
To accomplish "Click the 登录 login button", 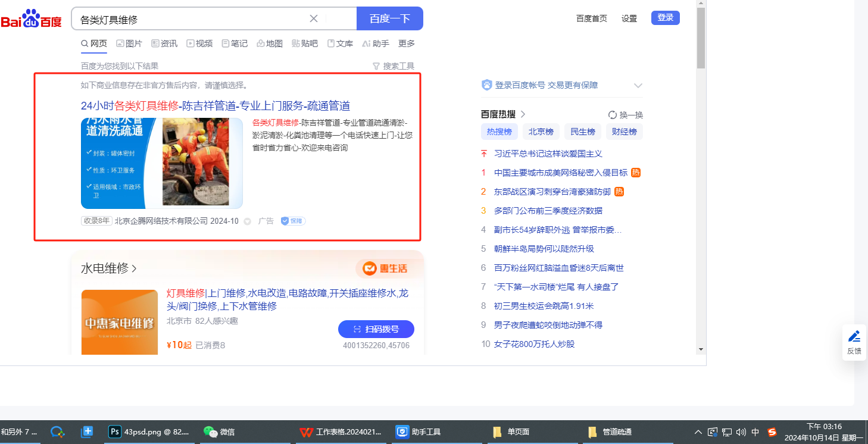I will [666, 18].
